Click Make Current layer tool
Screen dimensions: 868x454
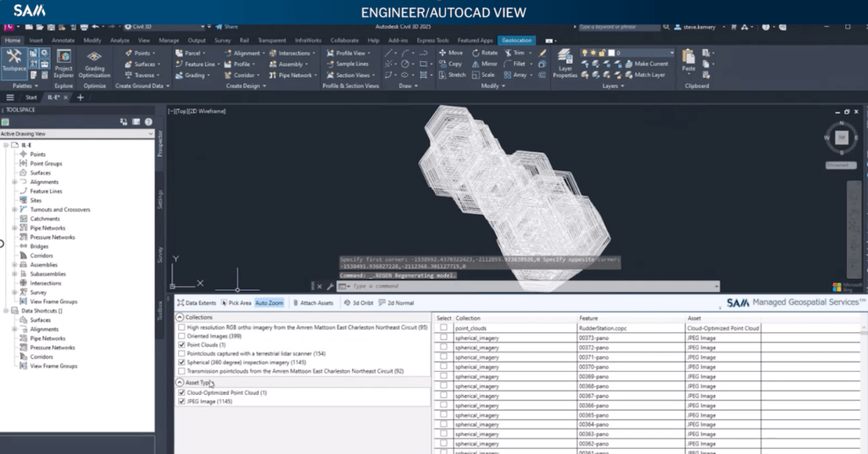[647, 64]
